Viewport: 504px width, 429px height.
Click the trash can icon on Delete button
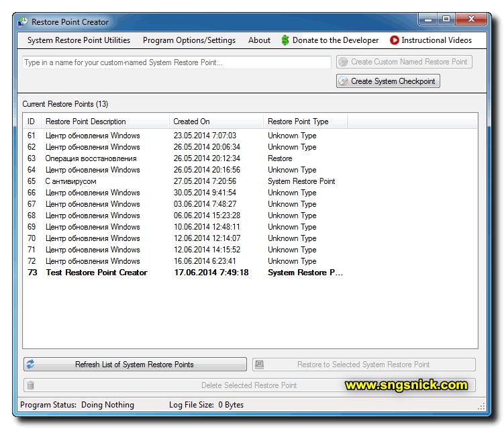pyautogui.click(x=31, y=385)
